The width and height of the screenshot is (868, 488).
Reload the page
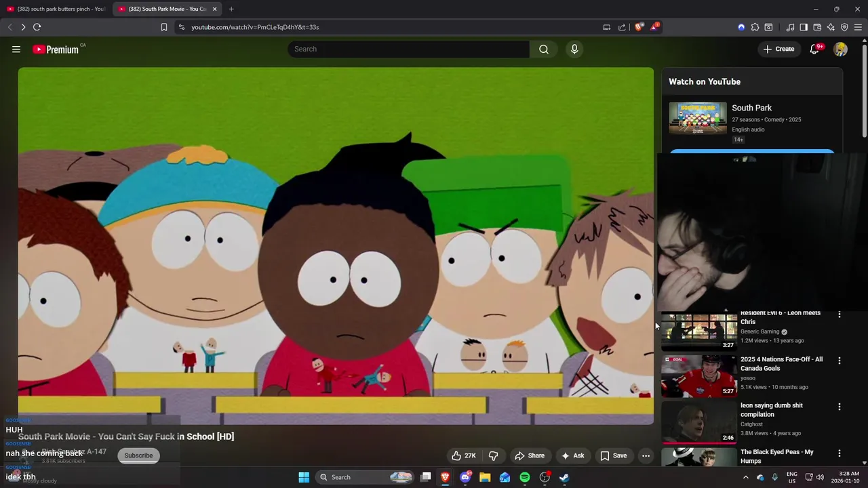[37, 27]
